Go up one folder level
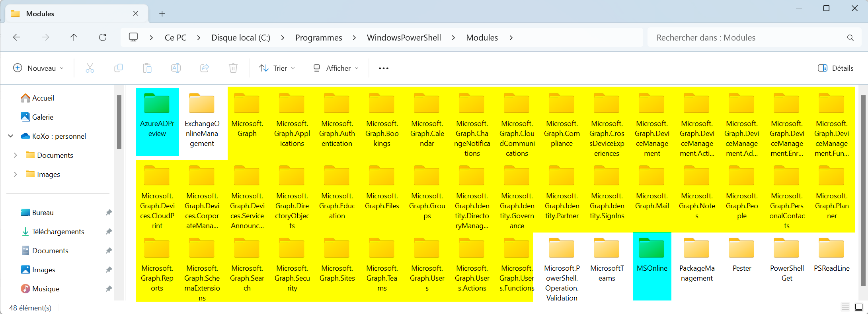The height and width of the screenshot is (314, 868). [74, 37]
